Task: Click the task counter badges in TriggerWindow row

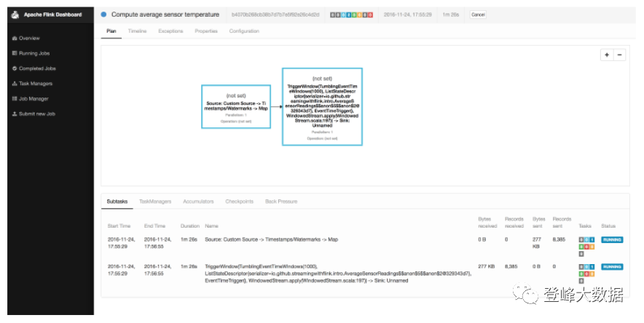Action: [x=586, y=274]
